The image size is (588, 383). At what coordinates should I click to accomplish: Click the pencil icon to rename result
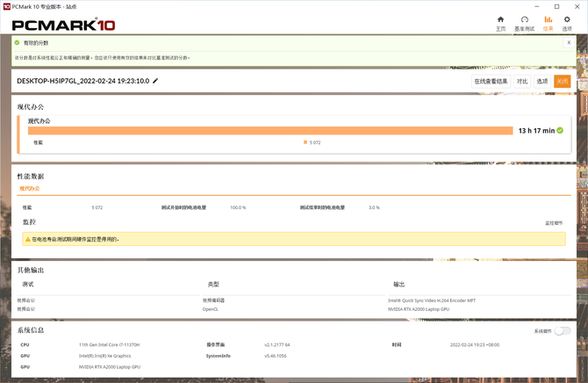point(156,81)
